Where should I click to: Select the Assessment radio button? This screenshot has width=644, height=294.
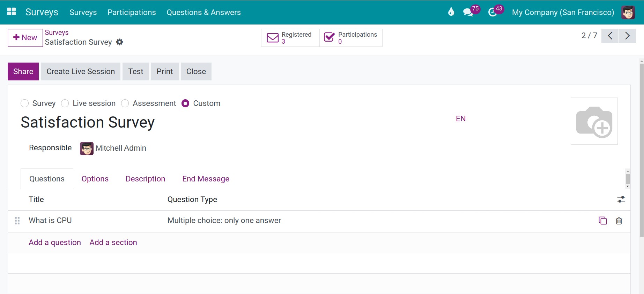click(125, 103)
